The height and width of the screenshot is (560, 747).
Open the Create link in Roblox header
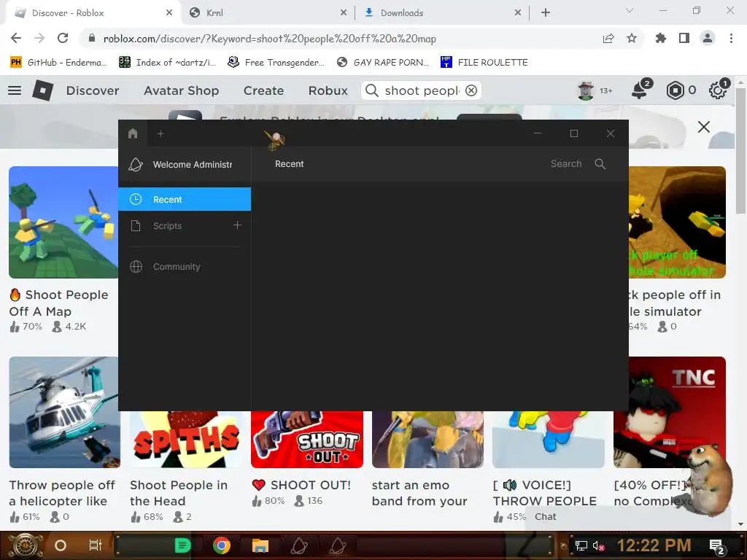(263, 90)
